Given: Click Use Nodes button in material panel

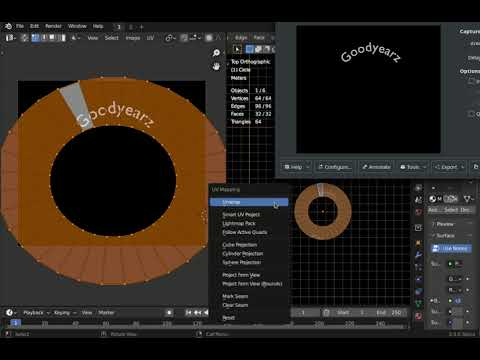Looking at the screenshot, I should [x=451, y=248].
